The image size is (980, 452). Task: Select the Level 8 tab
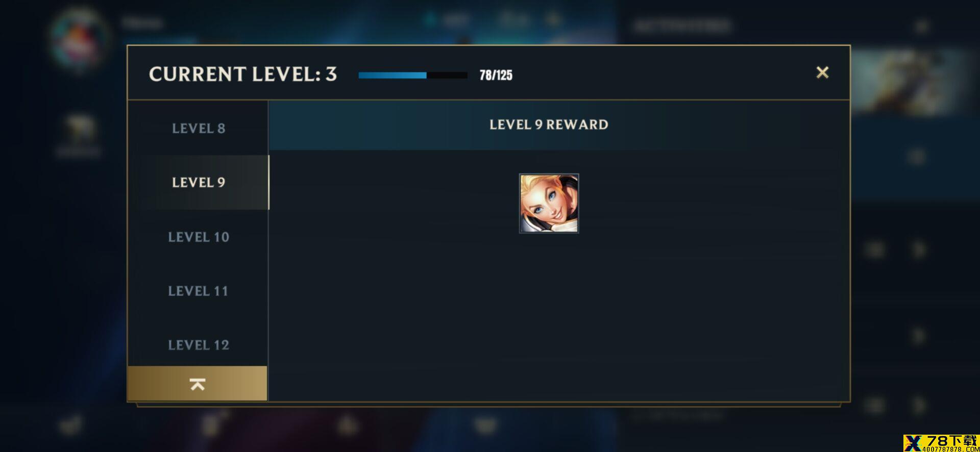(x=198, y=128)
